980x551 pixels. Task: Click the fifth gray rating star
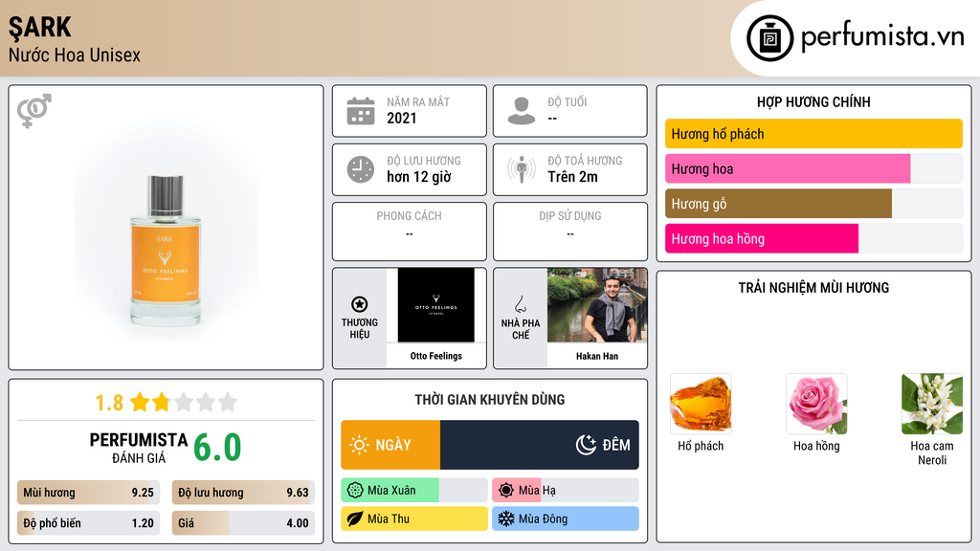click(x=228, y=402)
